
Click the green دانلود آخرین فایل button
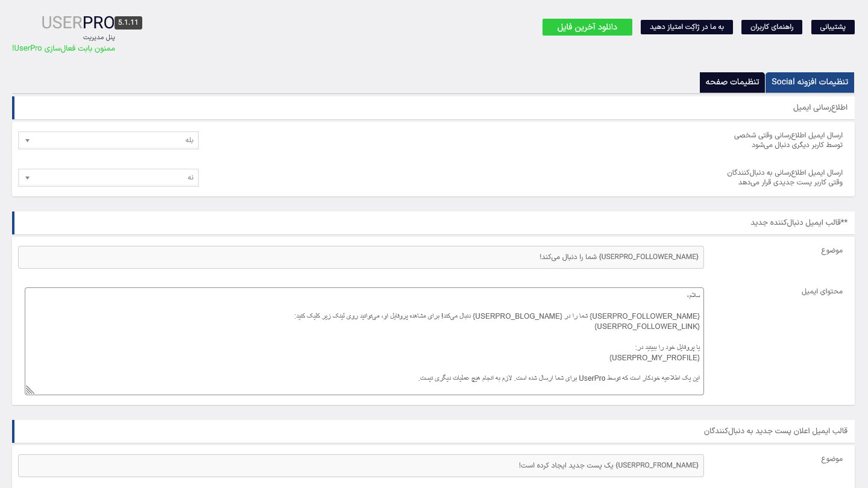tap(587, 27)
